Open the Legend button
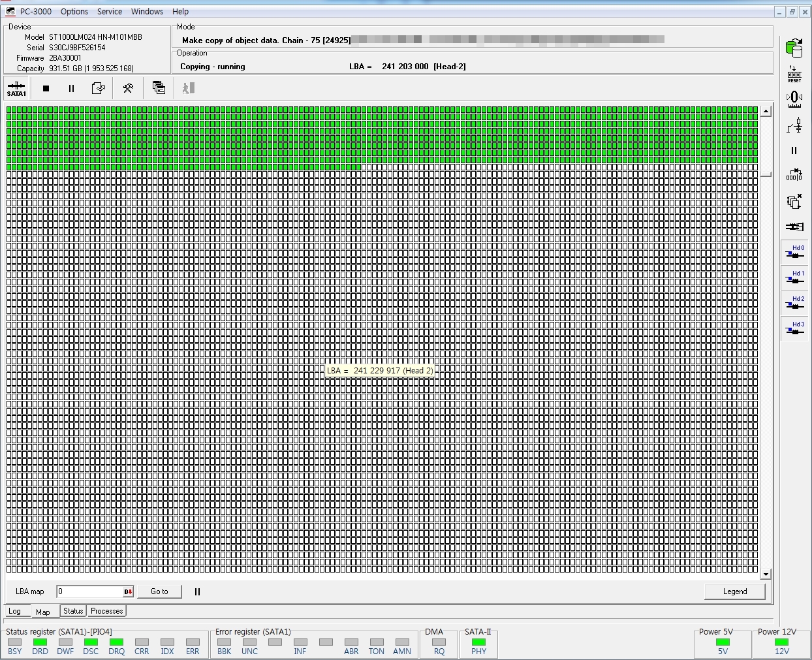Image resolution: width=812 pixels, height=660 pixels. 735,591
